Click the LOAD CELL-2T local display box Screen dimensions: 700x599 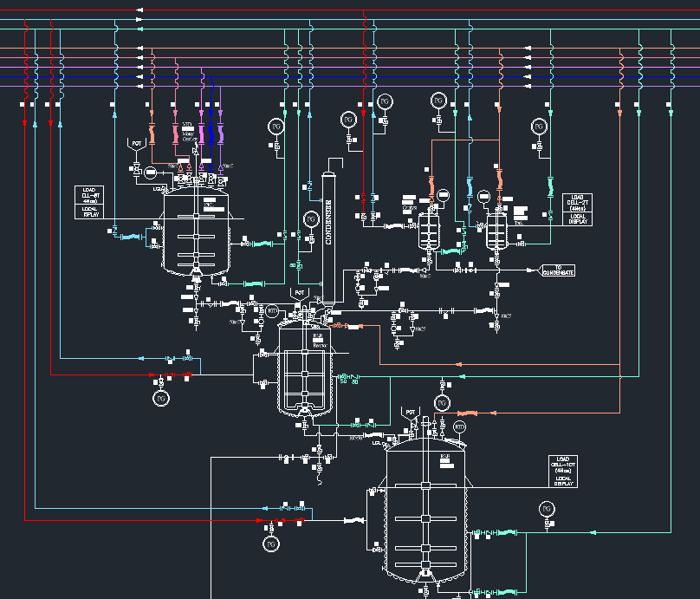(579, 209)
